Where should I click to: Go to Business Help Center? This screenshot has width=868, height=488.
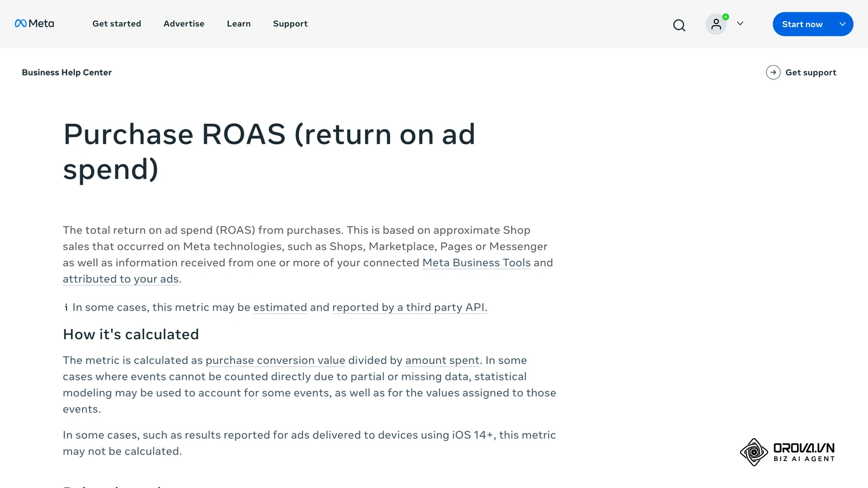67,73
